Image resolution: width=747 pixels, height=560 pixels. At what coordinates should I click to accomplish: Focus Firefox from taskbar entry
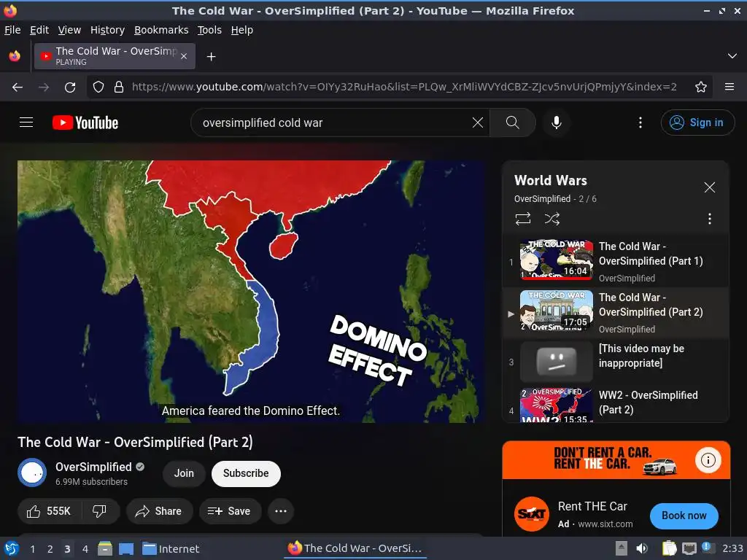[355, 548]
